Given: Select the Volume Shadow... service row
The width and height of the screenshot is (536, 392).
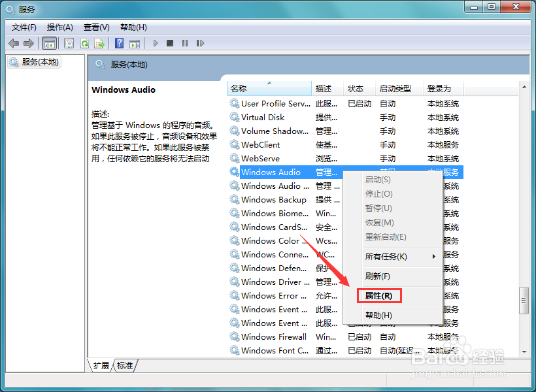Looking at the screenshot, I should 345,131.
